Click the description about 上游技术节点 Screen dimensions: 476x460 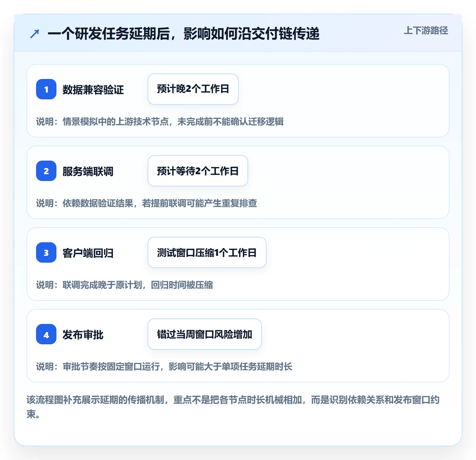pyautogui.click(x=160, y=122)
